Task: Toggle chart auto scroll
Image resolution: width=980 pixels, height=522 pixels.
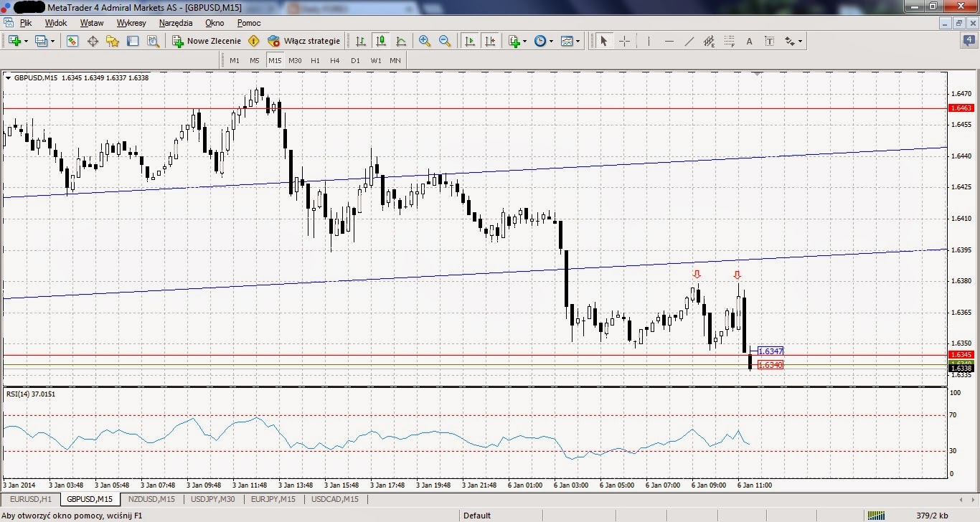Action: pyautogui.click(x=470, y=41)
